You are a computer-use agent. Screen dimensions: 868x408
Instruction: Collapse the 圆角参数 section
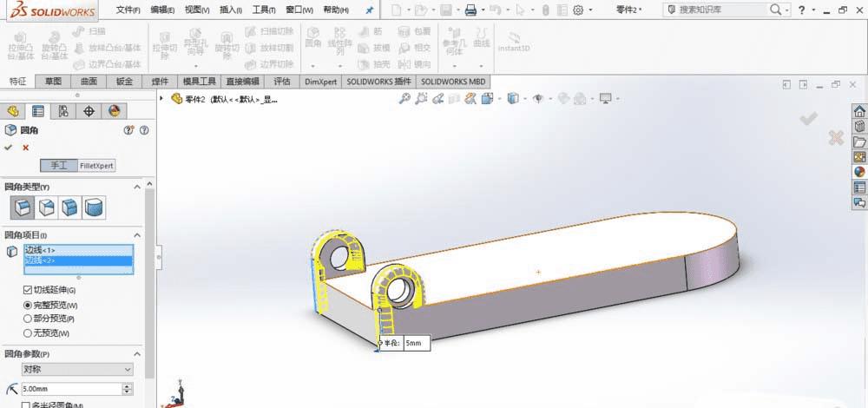tap(137, 354)
